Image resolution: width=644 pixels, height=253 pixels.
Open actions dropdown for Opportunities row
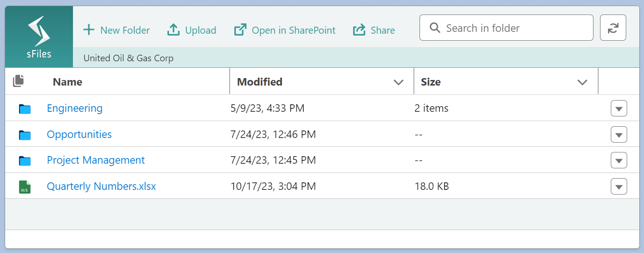(619, 135)
